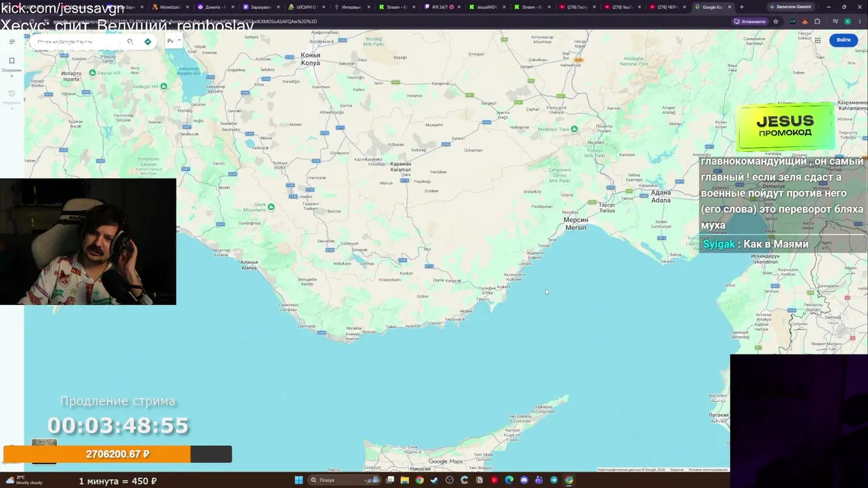Open Directions via the blue arrow icon
The image size is (868, 488).
point(148,42)
